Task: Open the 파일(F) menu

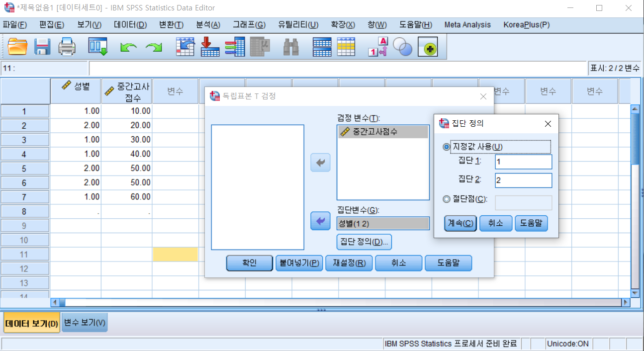Action: point(14,25)
